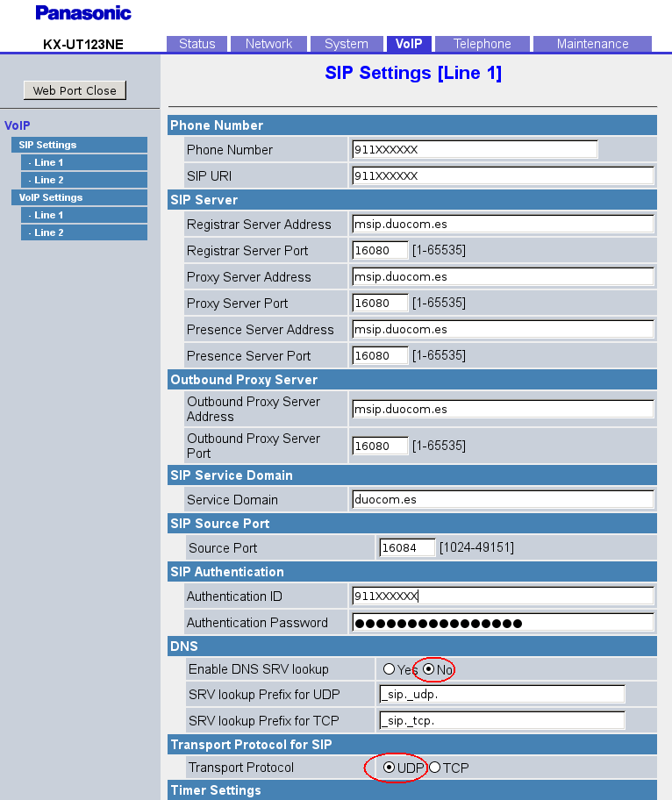Go to the Telephone tab
The height and width of the screenshot is (800, 672).
pos(482,44)
